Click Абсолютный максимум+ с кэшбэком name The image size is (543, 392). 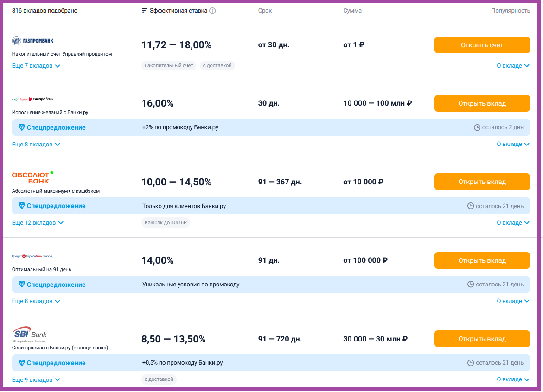pos(56,191)
